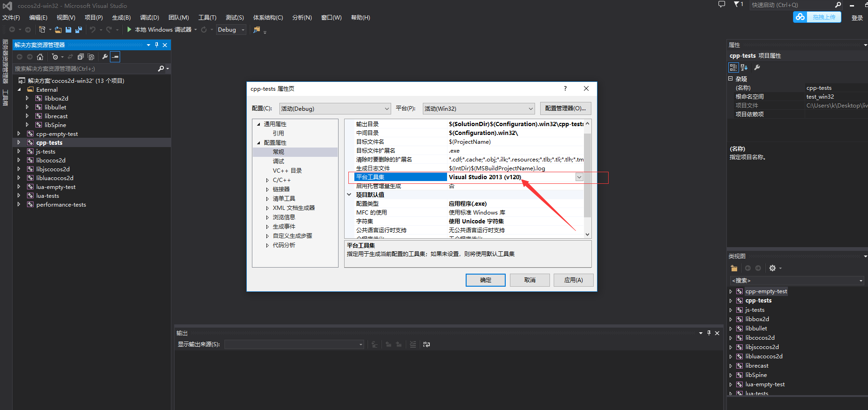868x410 pixels.
Task: Open 工具(T) menu
Action: click(x=207, y=18)
